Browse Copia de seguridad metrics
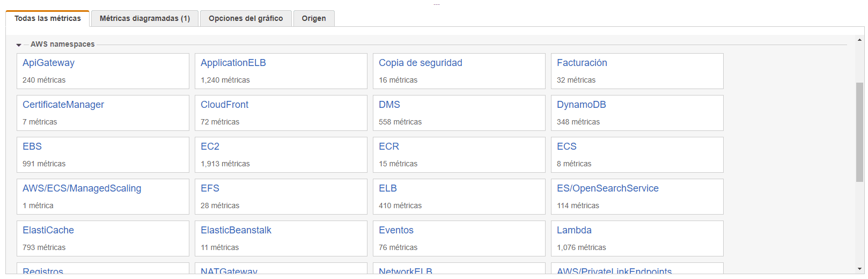Screen dimensions: 868x279 (x=421, y=63)
